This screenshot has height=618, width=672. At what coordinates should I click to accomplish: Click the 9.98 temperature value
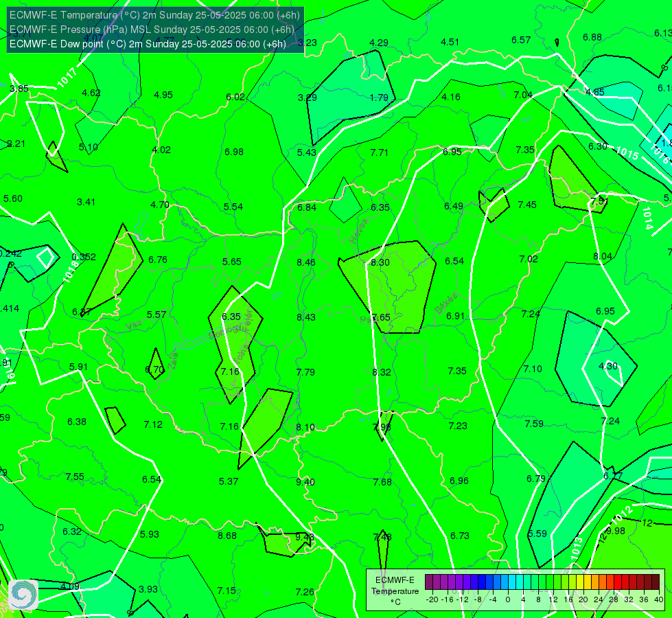click(x=616, y=531)
